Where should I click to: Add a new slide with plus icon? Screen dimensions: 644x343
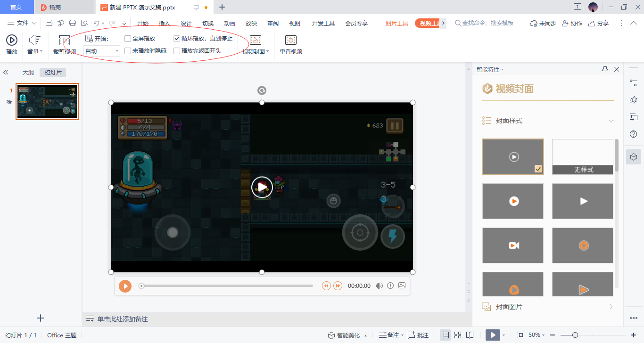click(41, 318)
